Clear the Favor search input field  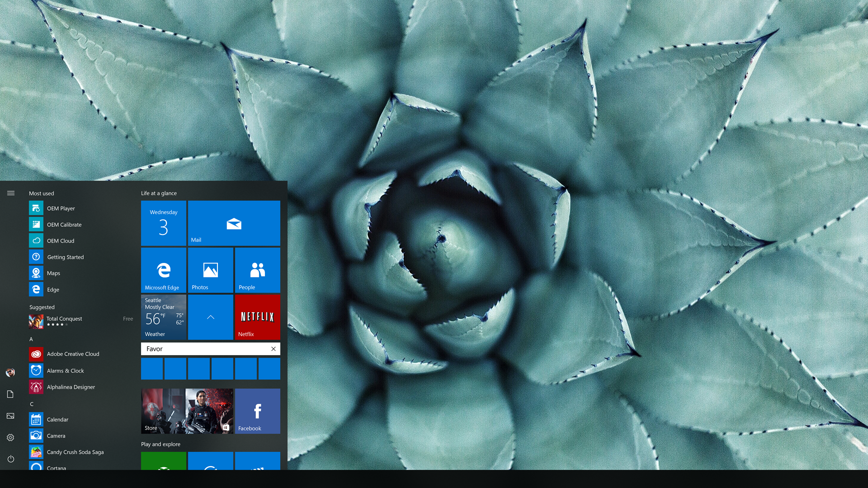coord(274,348)
